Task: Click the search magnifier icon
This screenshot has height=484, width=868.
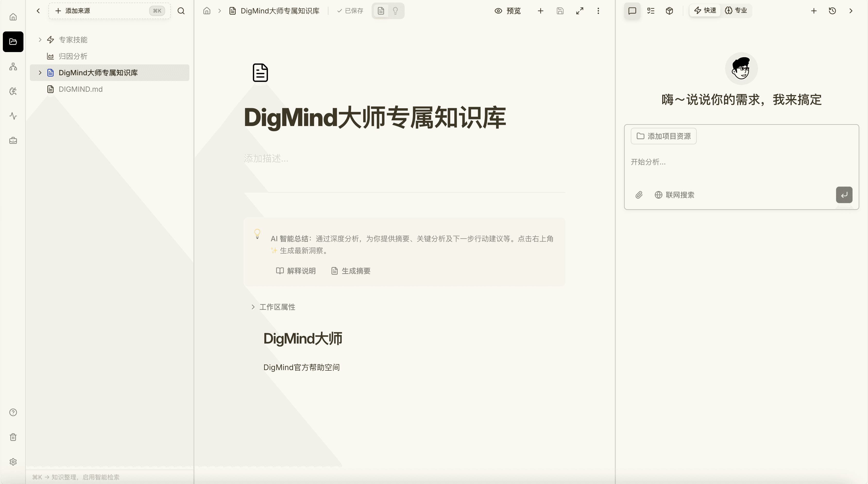Action: [181, 11]
